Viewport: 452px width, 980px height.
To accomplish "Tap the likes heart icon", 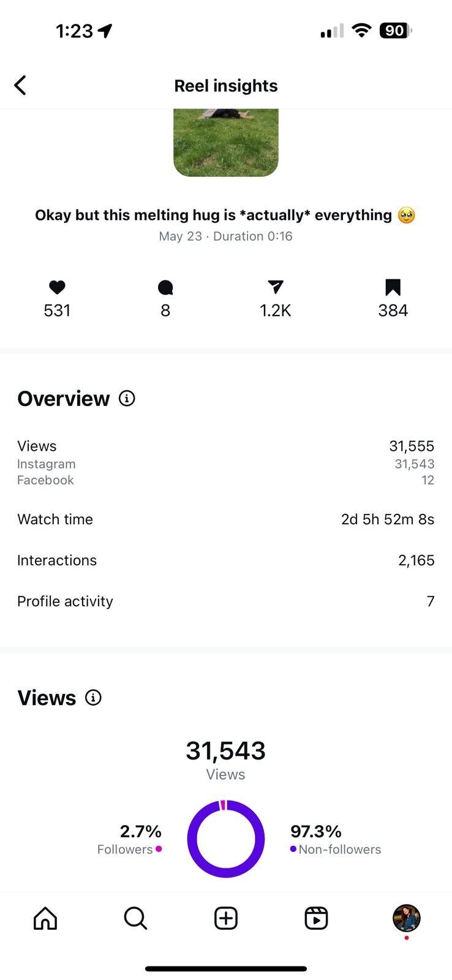I will [57, 287].
